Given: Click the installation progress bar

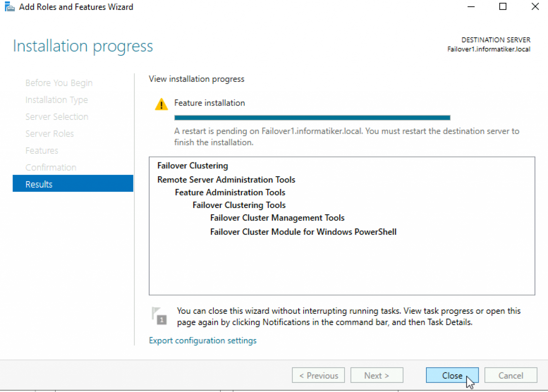Looking at the screenshot, I should (312, 117).
